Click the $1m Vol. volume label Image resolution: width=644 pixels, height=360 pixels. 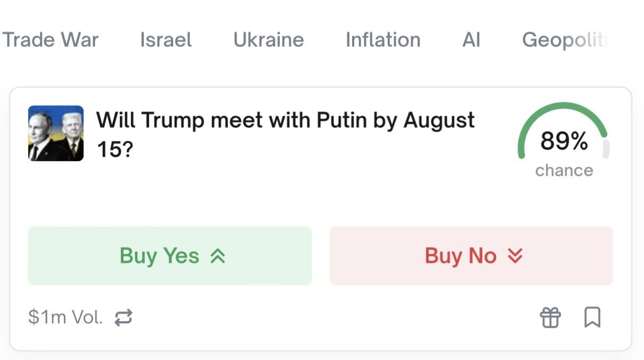pos(65,317)
